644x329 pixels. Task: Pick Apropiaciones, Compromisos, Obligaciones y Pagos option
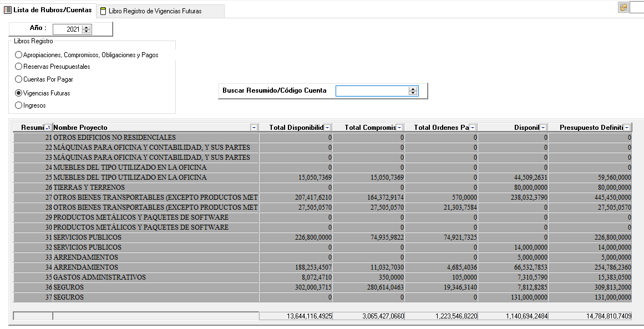coord(19,55)
